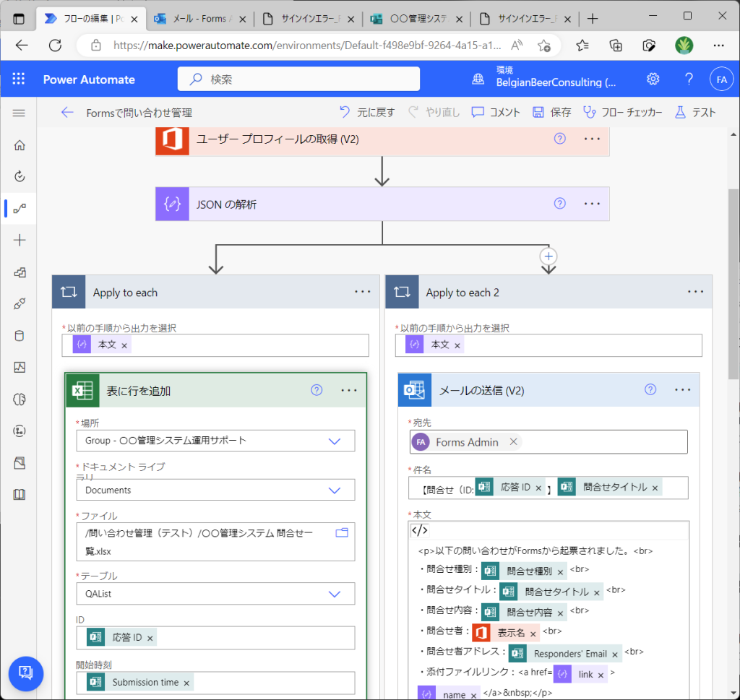
Task: Remove the 問合せタイトル token from 件名
Action: pos(655,488)
